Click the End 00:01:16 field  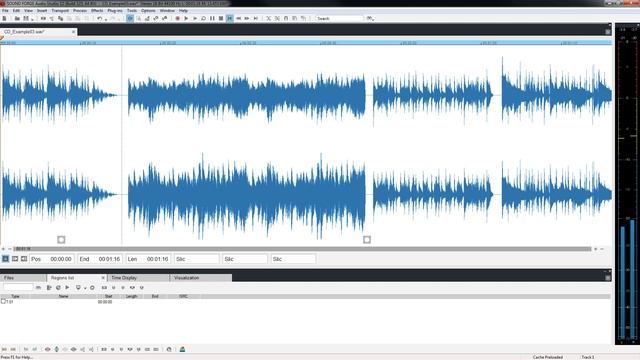tap(100, 259)
